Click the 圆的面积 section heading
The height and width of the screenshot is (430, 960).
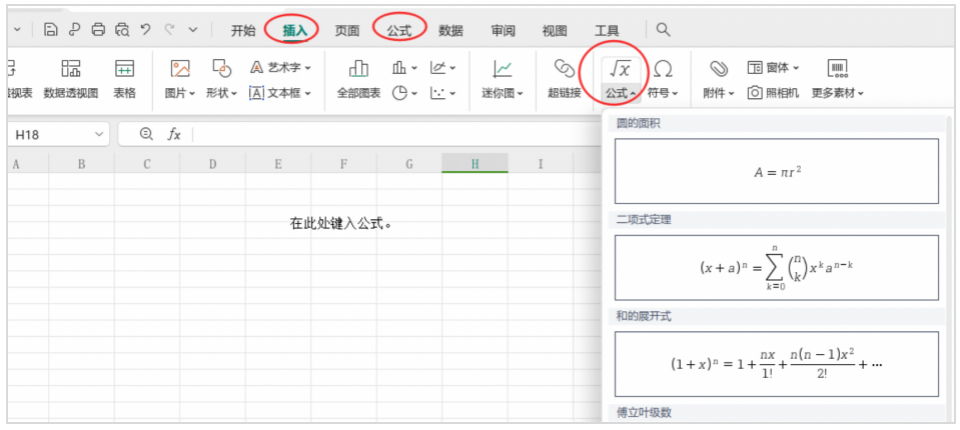click(639, 123)
